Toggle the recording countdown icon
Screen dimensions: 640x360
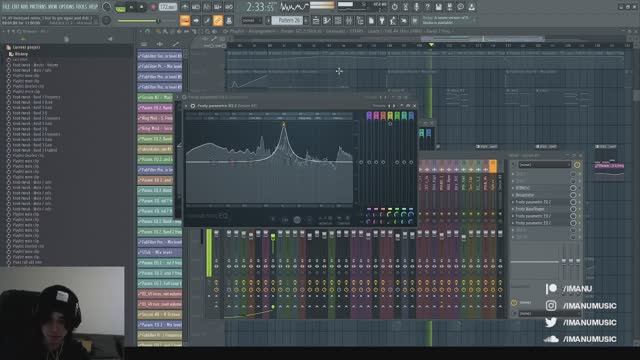pyautogui.click(x=207, y=7)
